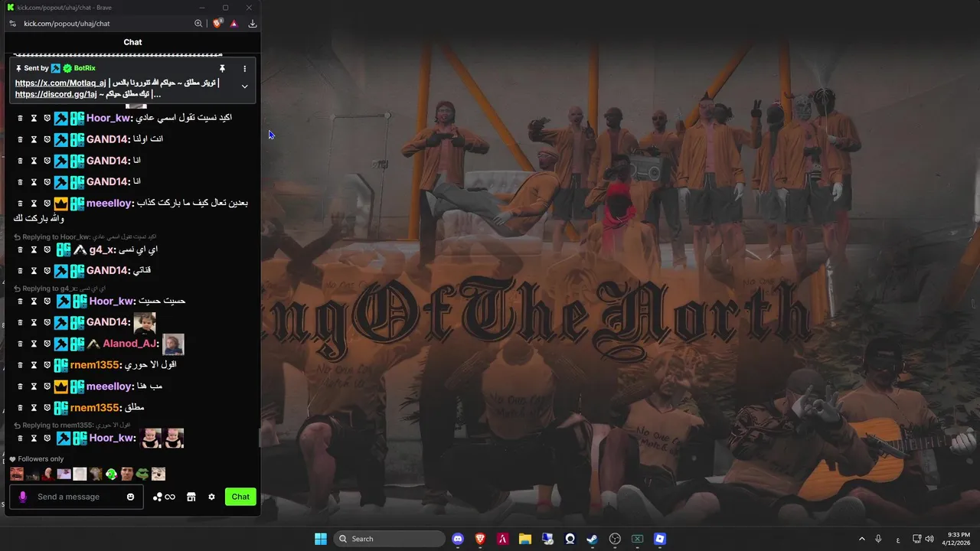This screenshot has height=551, width=980.
Task: Open the Xbox Game Bar taskbar icon
Action: click(637, 539)
